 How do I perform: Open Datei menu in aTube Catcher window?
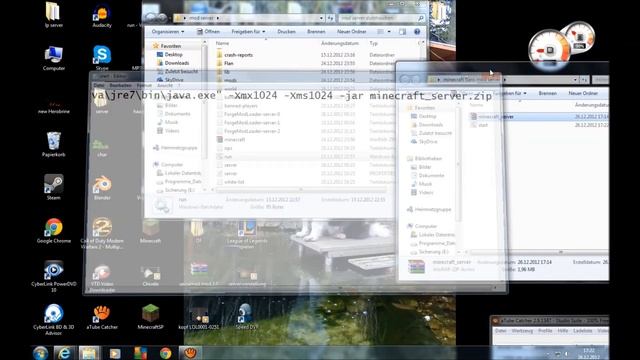(501, 331)
